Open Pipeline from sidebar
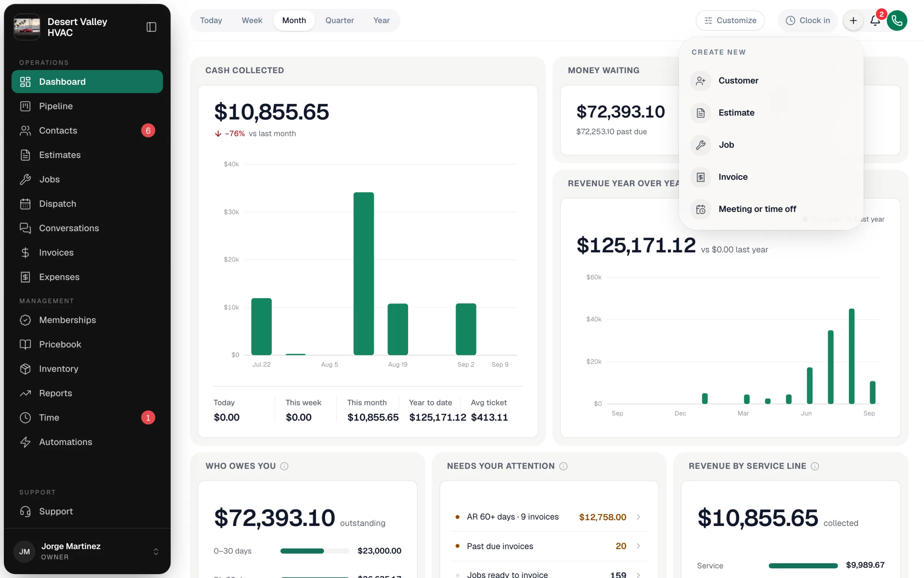The height and width of the screenshot is (578, 924). (x=87, y=106)
